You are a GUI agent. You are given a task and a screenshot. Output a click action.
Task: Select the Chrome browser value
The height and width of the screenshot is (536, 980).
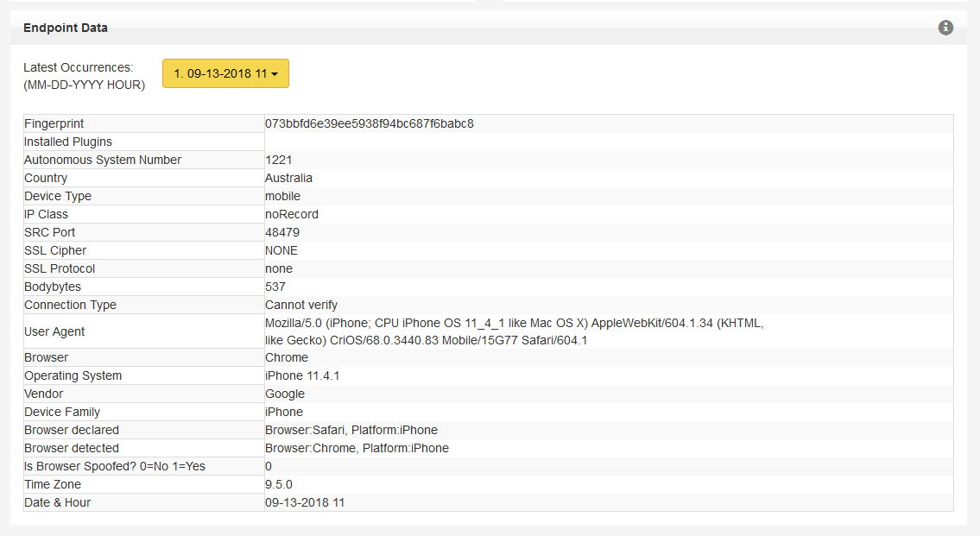click(287, 357)
